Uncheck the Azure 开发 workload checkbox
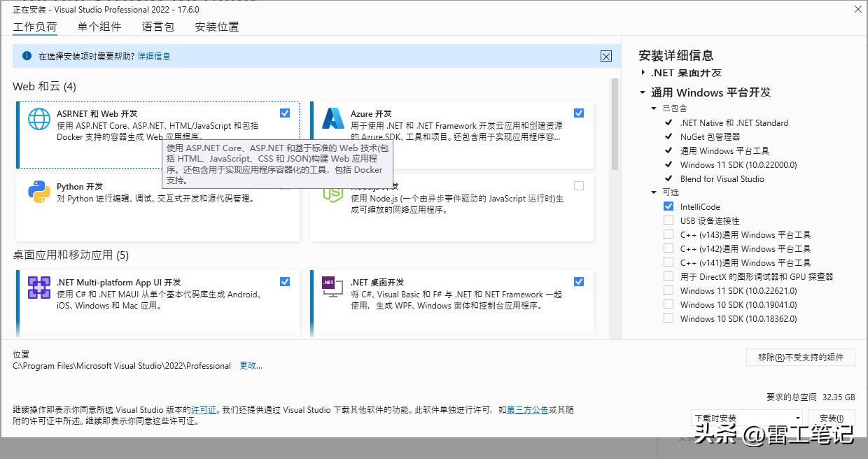868x459 pixels. 579,113
